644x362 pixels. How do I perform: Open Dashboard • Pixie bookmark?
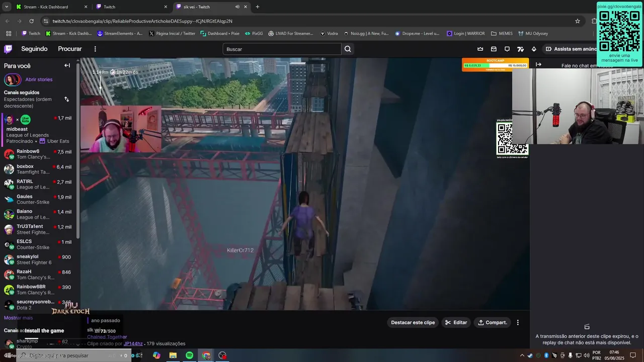tap(220, 34)
